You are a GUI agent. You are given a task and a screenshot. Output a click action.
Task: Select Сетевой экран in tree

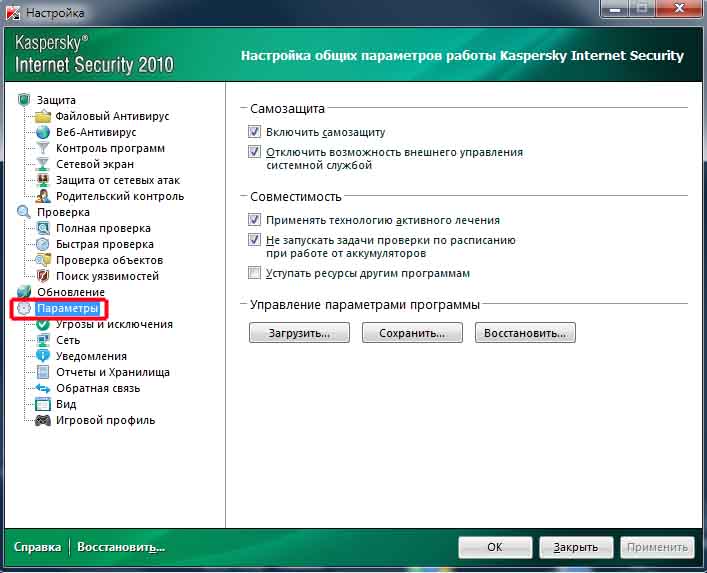(95, 164)
